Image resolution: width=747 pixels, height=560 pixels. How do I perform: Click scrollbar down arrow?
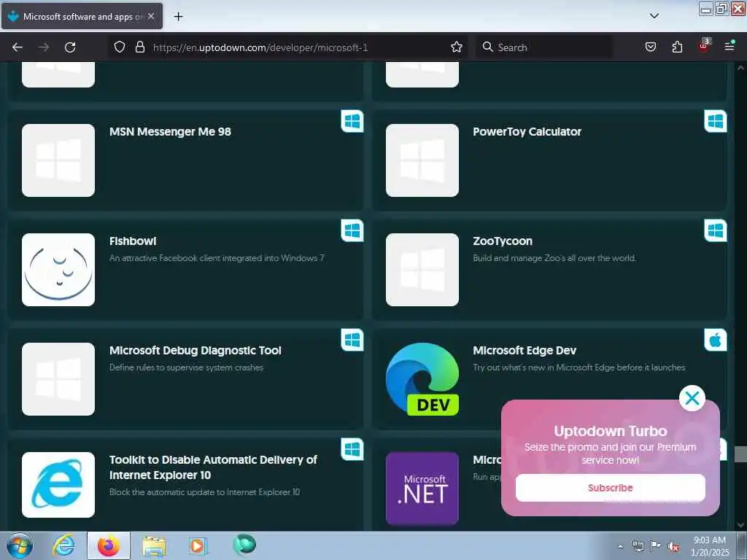pyautogui.click(x=740, y=525)
